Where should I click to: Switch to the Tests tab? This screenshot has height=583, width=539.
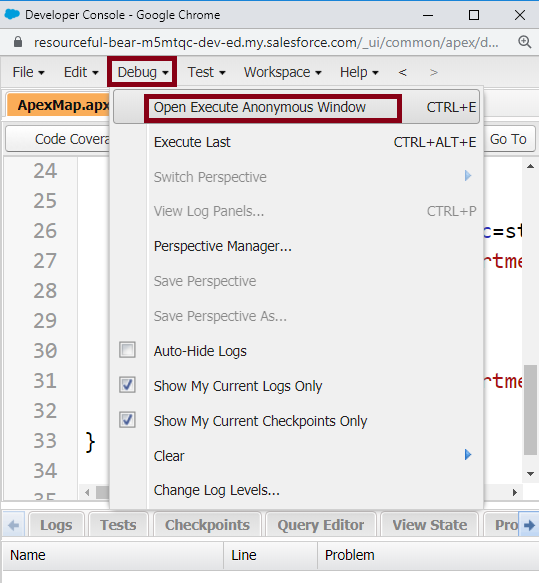pos(118,525)
